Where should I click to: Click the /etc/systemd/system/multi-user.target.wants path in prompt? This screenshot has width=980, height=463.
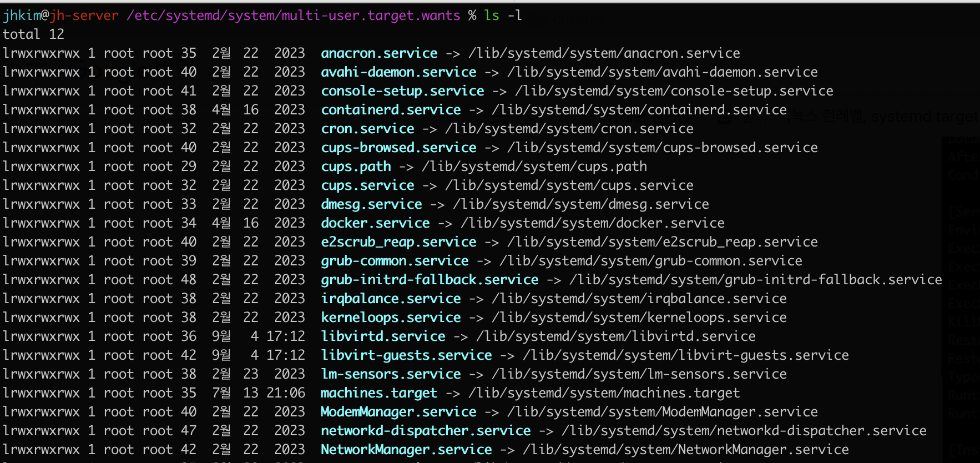point(294,16)
